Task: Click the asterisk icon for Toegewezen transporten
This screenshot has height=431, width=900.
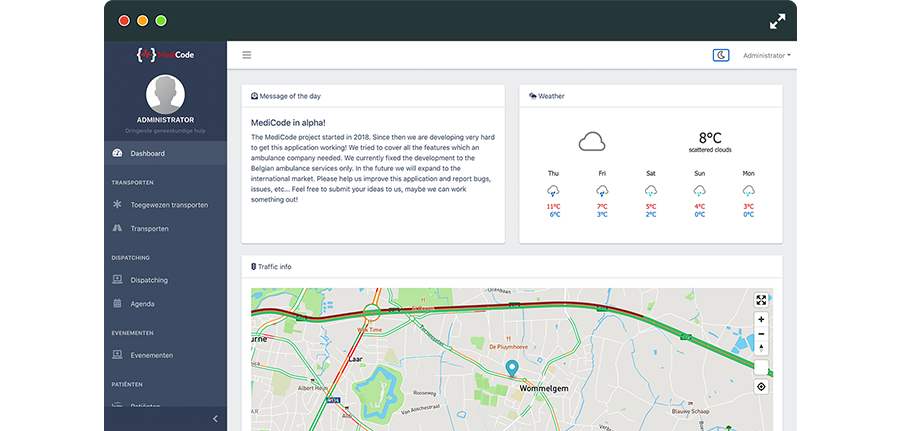Action: pos(117,204)
